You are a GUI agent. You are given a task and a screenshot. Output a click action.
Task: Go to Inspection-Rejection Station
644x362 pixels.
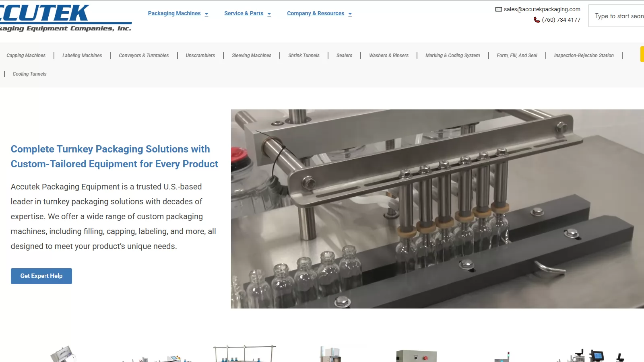tap(584, 56)
